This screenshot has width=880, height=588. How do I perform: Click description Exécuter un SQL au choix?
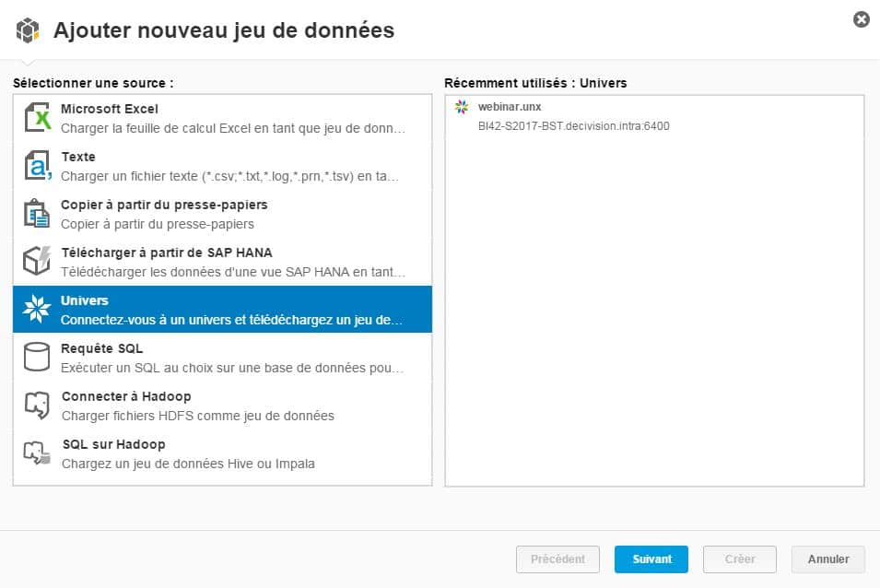(x=232, y=368)
